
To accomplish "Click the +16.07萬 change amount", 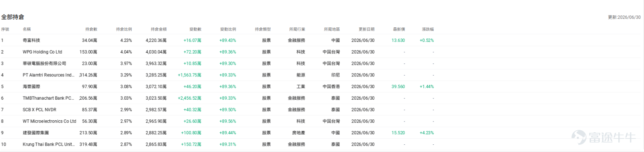I will (x=192, y=40).
